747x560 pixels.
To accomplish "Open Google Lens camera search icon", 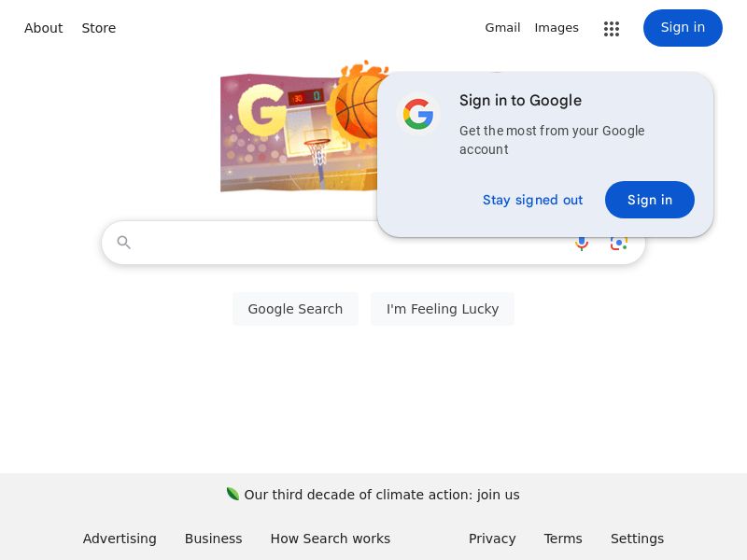I will pos(619,244).
